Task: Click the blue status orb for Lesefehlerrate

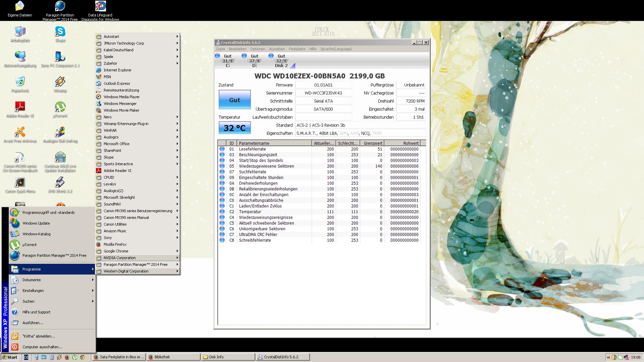Action: click(x=222, y=149)
